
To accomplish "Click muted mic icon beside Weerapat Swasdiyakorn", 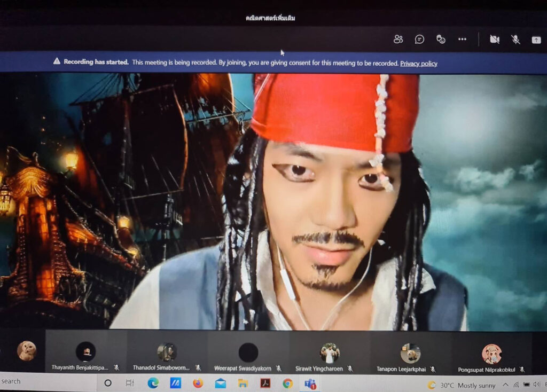I will tap(279, 369).
